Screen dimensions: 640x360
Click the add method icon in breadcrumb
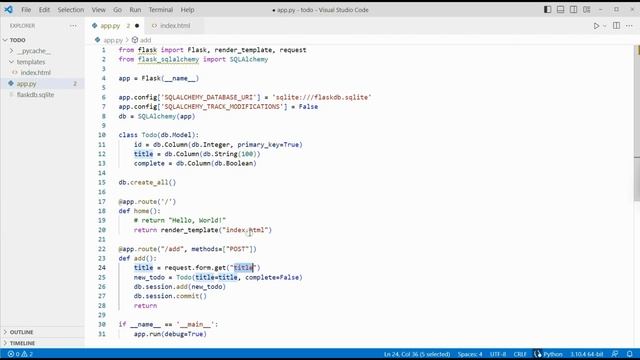coord(135,40)
